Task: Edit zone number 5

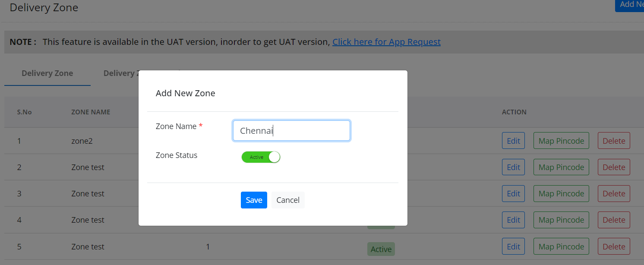Action: click(513, 246)
